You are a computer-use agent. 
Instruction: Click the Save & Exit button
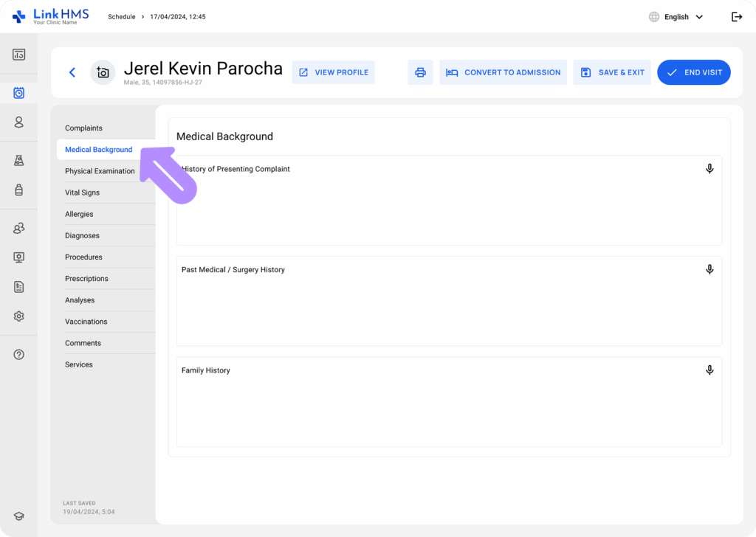point(612,72)
